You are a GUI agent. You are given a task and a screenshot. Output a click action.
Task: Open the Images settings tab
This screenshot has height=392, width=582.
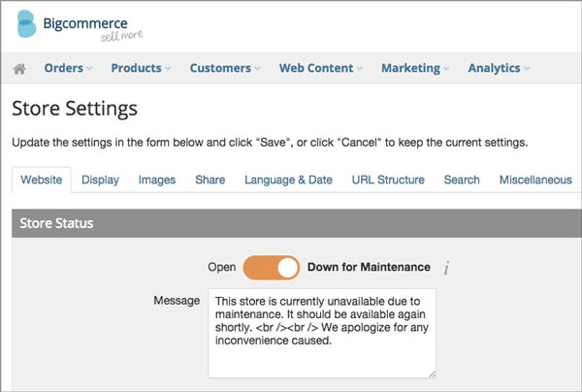tap(157, 180)
